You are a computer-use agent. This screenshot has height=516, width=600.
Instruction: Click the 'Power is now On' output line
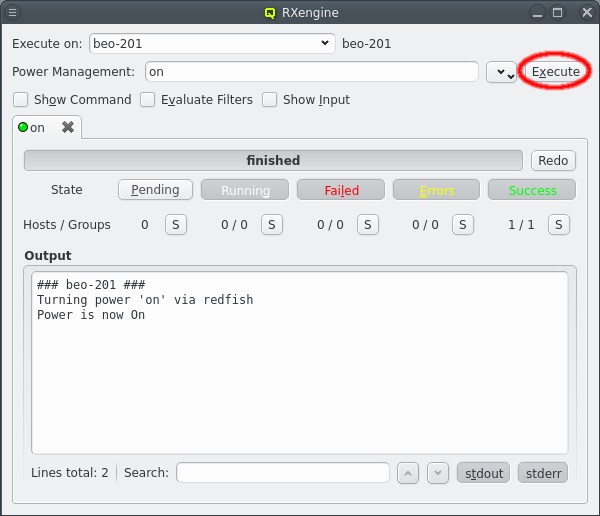point(91,315)
